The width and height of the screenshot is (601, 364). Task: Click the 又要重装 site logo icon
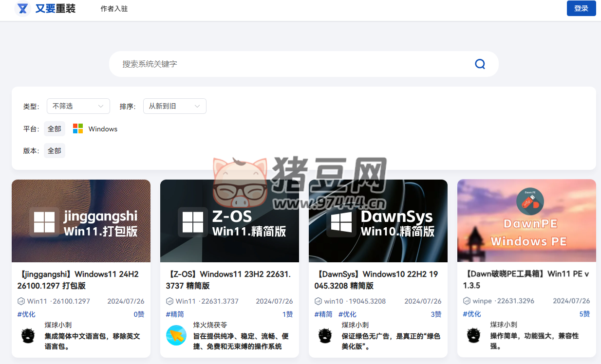click(x=22, y=8)
